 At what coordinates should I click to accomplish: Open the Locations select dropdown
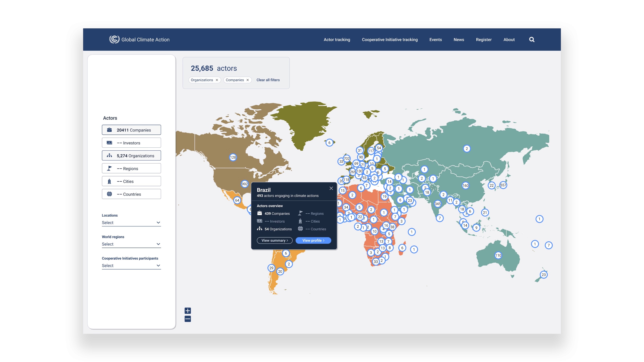(131, 223)
